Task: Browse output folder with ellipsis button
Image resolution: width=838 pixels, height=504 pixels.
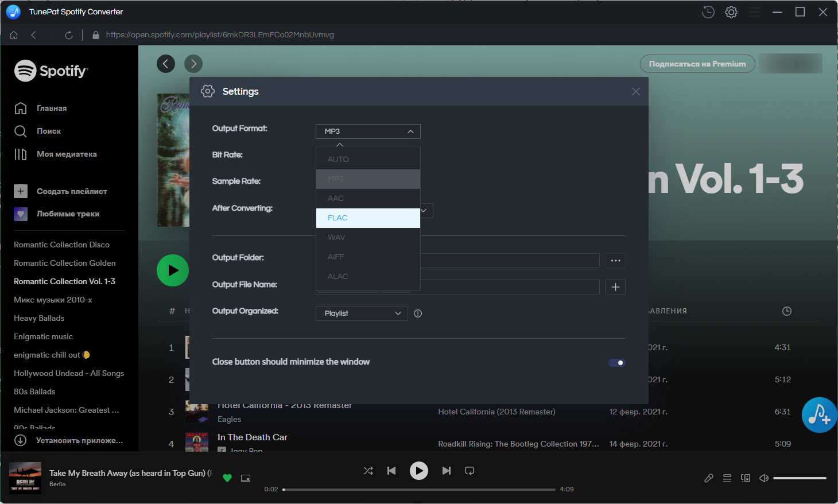Action: point(615,261)
